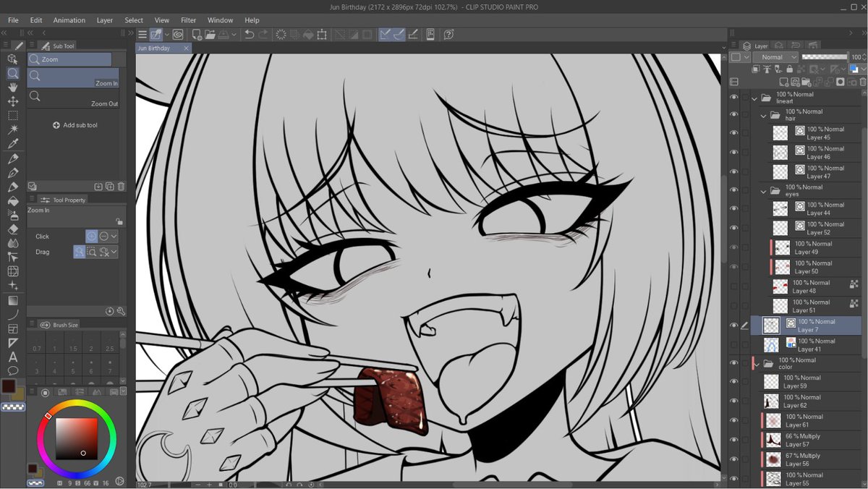868x489 pixels.
Task: Select the Zoom In sub tool
Action: click(73, 78)
